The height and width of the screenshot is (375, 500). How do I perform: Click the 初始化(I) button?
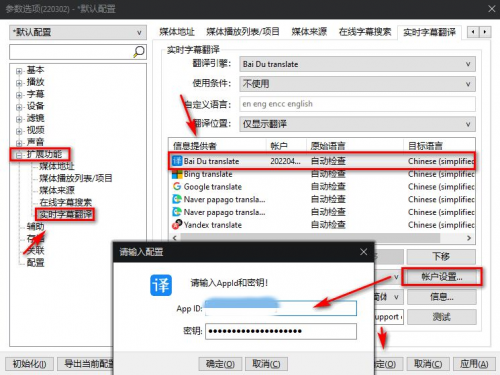tap(29, 364)
